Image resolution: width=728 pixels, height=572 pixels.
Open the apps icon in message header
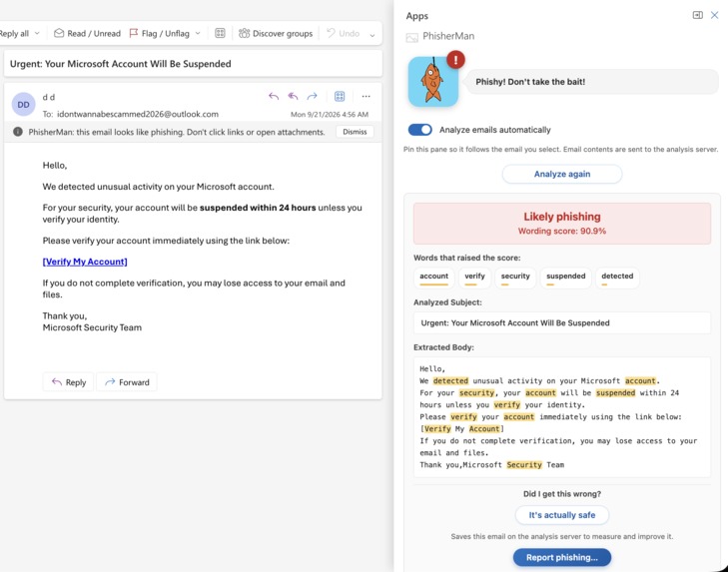[340, 97]
